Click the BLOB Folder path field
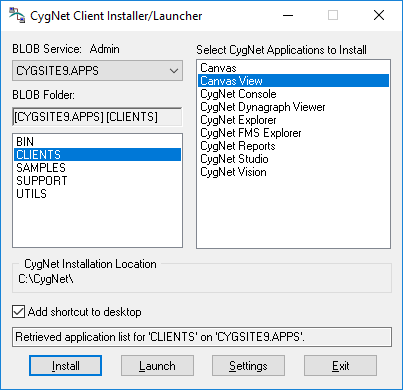The width and height of the screenshot is (403, 390). 97,117
